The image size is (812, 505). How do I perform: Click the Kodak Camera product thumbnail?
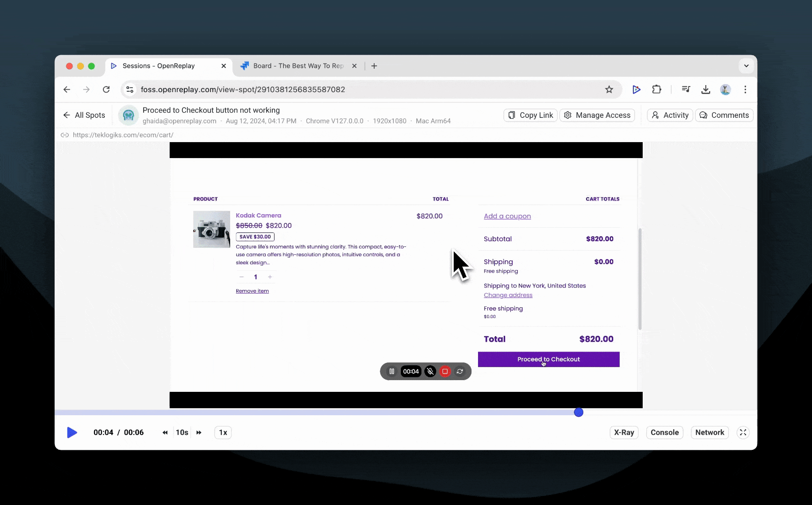[211, 229]
